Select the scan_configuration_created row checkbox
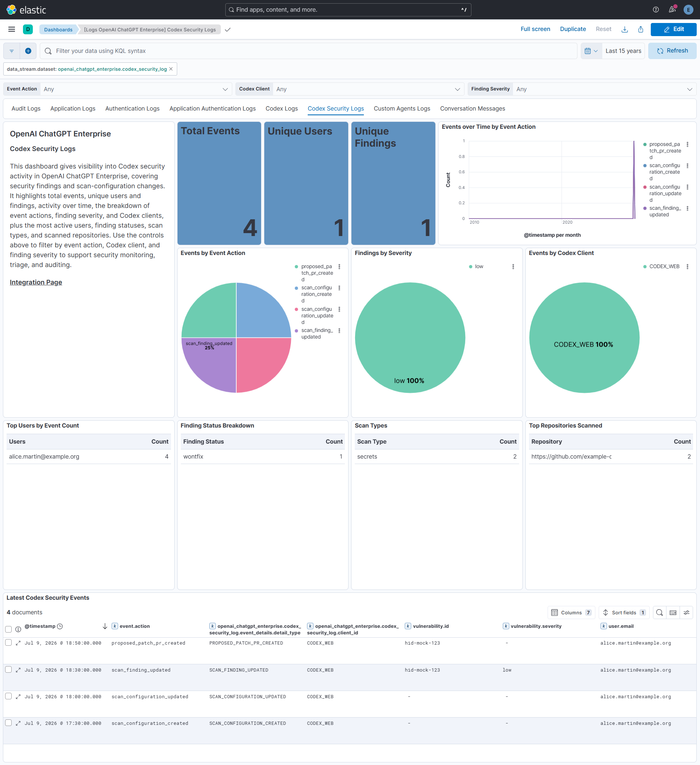Viewport: 700px width, 765px height. (x=8, y=723)
